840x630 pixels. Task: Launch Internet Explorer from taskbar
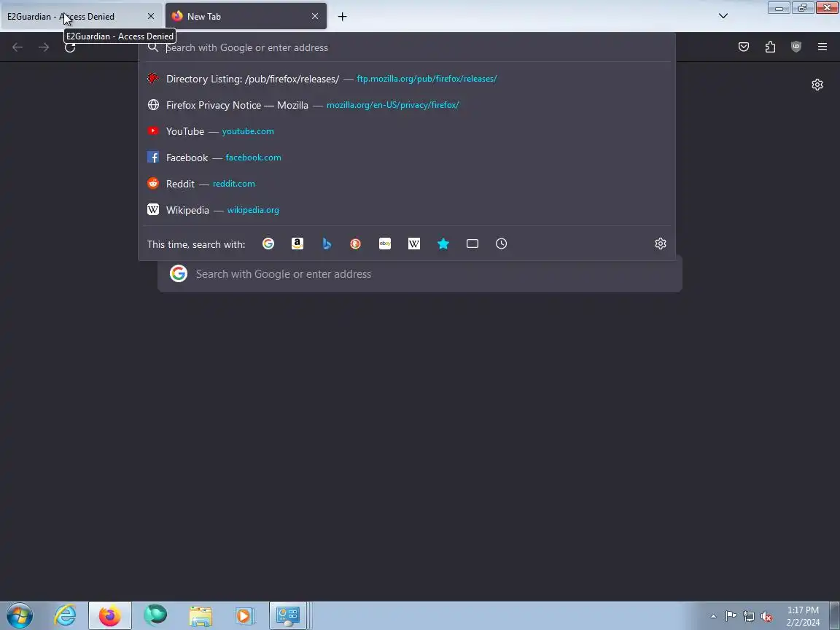66,615
